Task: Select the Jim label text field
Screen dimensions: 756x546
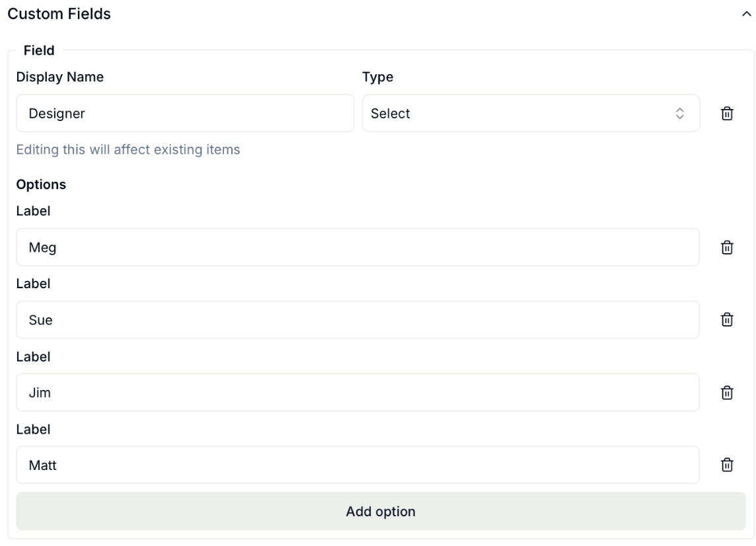Action: pyautogui.click(x=358, y=393)
